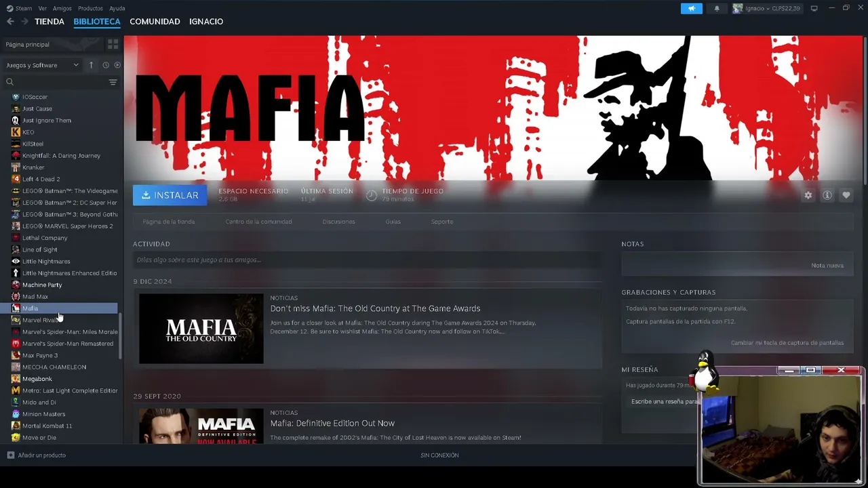Screen dimensions: 868x488
Task: Switch to the COMUNIDAD tab
Action: point(155,22)
